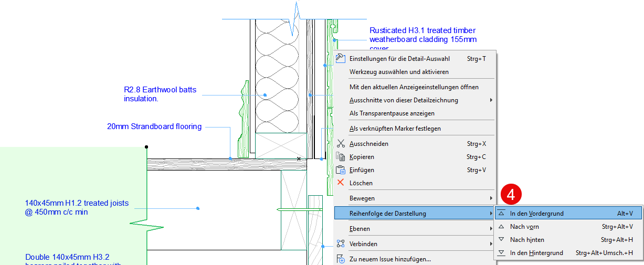Click the In den Vordergrund icon
Screen dimensions: 644x265
pyautogui.click(x=501, y=213)
